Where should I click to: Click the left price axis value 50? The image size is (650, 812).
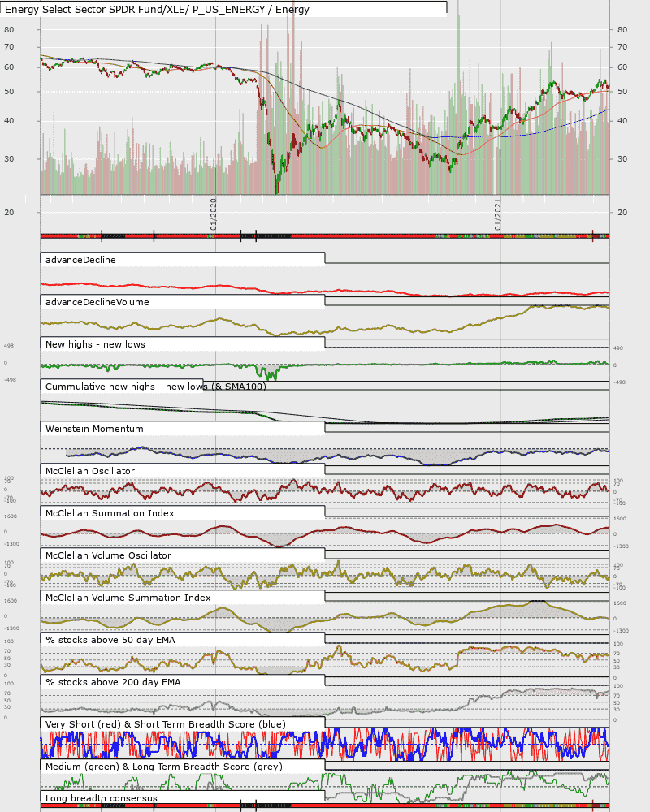pyautogui.click(x=9, y=92)
